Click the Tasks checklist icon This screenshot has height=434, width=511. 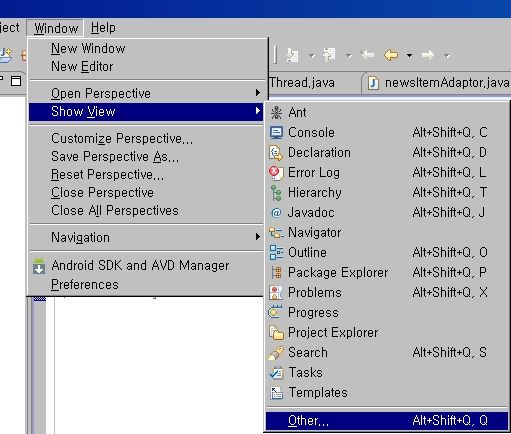(276, 373)
